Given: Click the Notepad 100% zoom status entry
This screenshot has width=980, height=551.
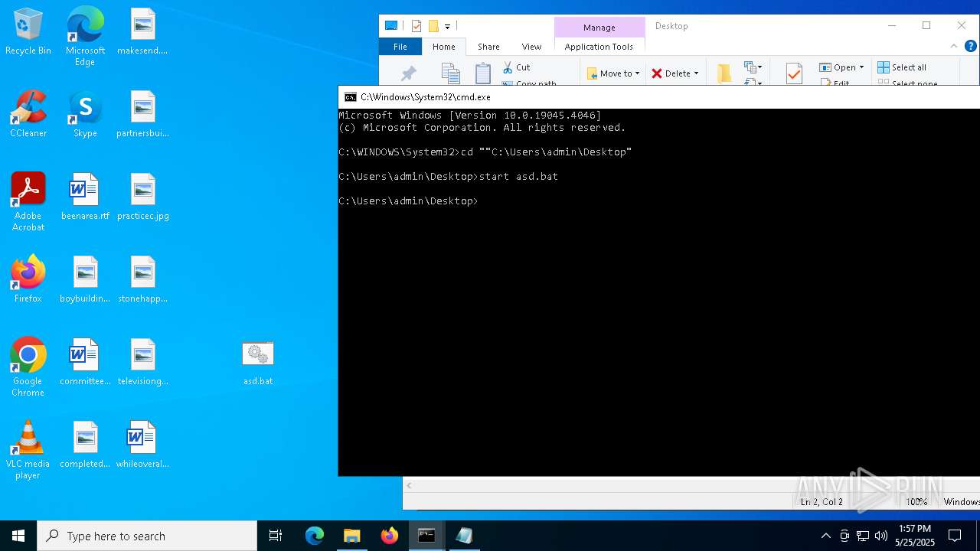Looking at the screenshot, I should click(x=916, y=502).
